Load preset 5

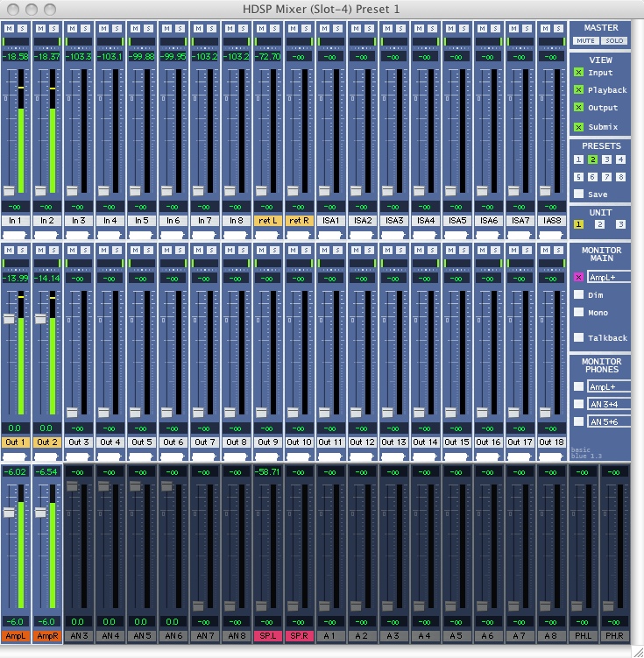[578, 177]
